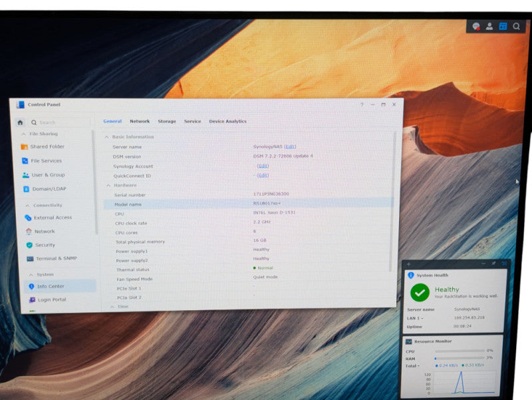Viewport: 532px width, 400px height.
Task: Select the Serial number value 1711PSN026300
Action: (x=271, y=194)
